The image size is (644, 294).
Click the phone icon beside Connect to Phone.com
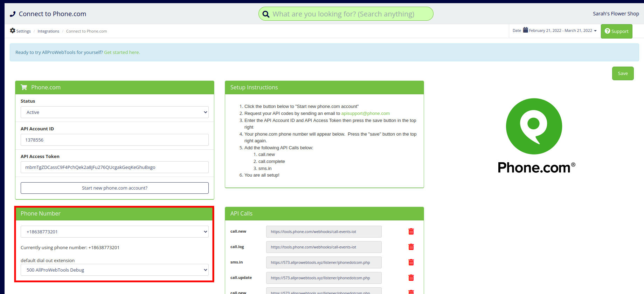pos(13,14)
